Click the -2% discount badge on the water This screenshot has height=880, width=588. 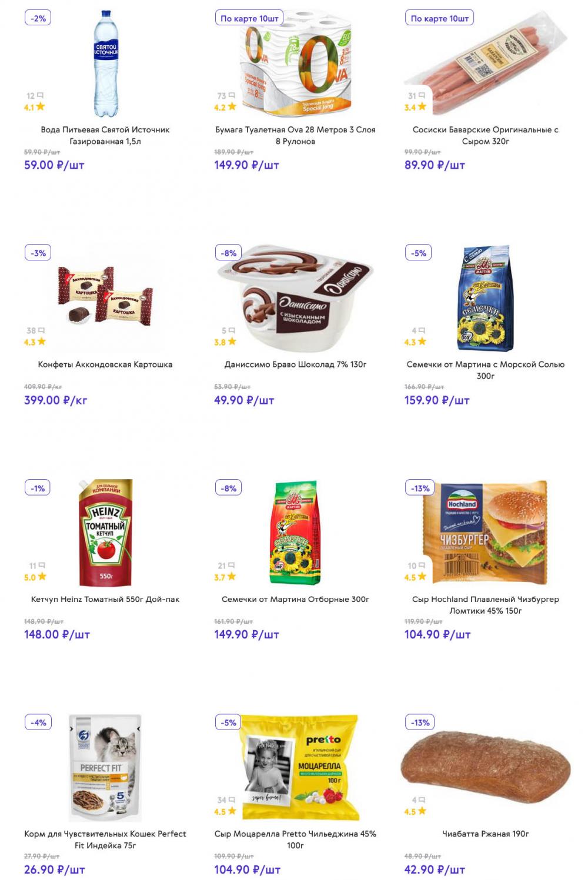38,18
